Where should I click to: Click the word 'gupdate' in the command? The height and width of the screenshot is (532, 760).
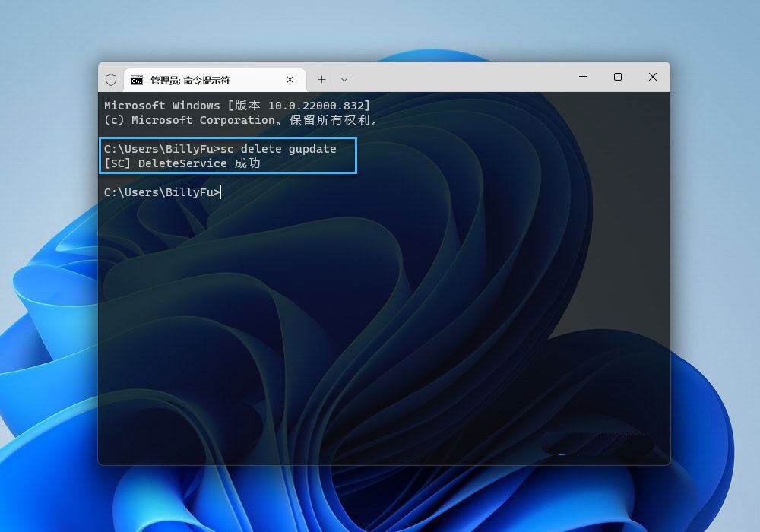312,149
